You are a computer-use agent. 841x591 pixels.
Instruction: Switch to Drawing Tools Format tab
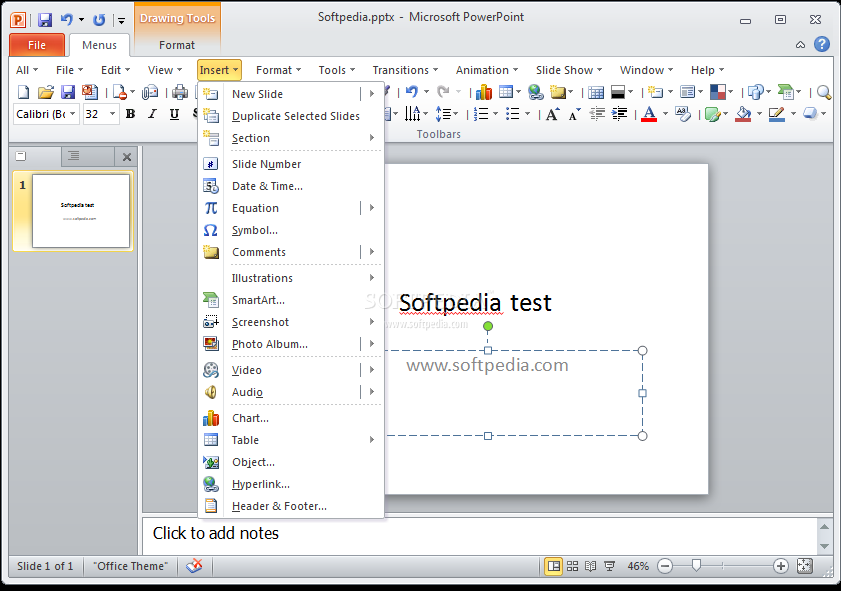177,45
